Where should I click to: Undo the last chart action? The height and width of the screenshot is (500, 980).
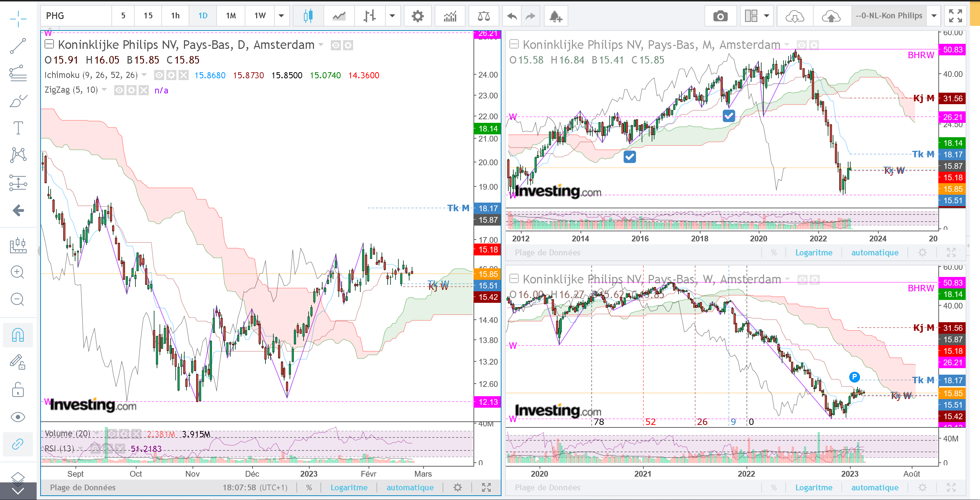(x=512, y=16)
